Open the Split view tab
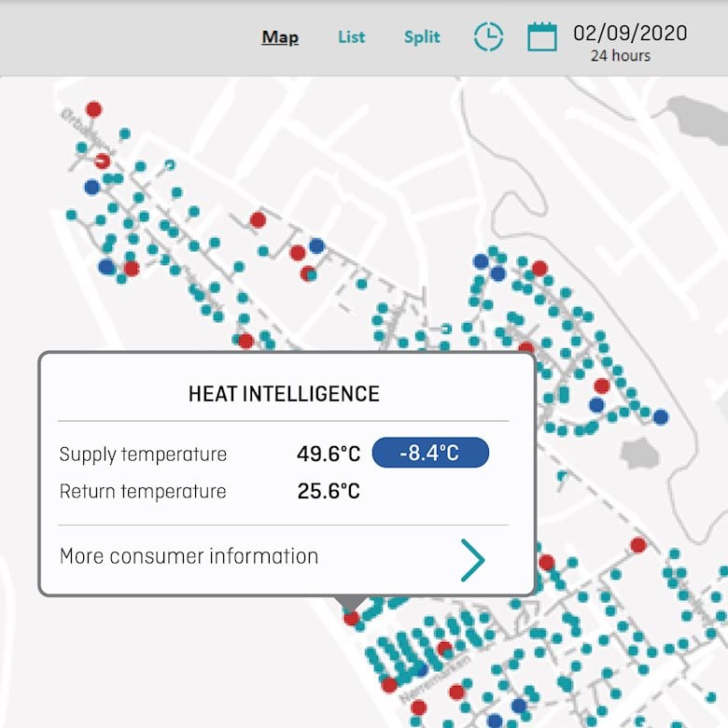This screenshot has width=728, height=728. pos(422,37)
